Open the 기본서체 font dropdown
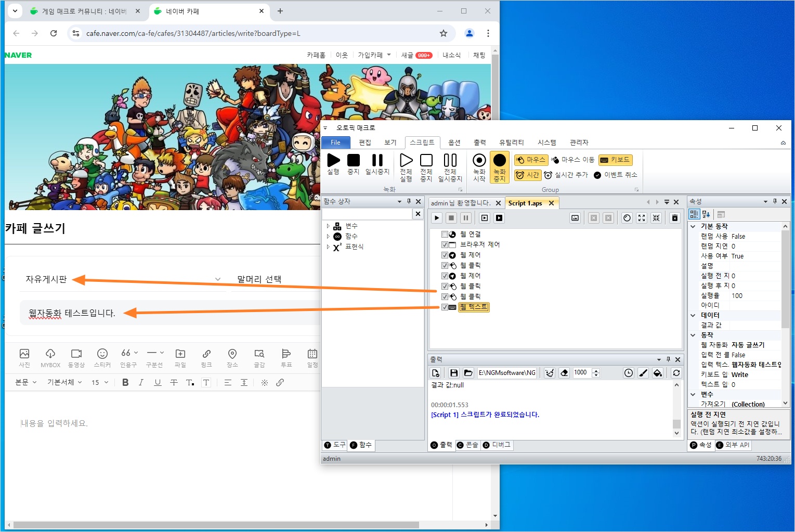This screenshot has width=795, height=532. click(x=65, y=382)
